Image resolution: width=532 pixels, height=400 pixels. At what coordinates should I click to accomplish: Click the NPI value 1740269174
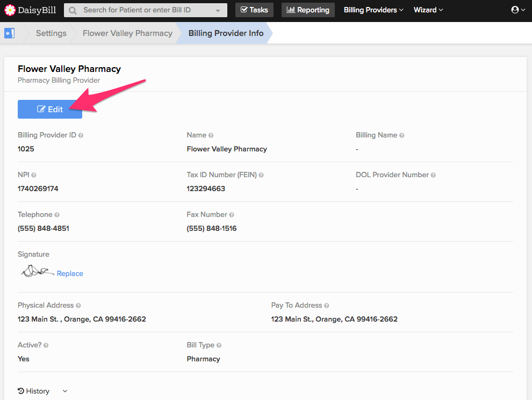coord(38,189)
